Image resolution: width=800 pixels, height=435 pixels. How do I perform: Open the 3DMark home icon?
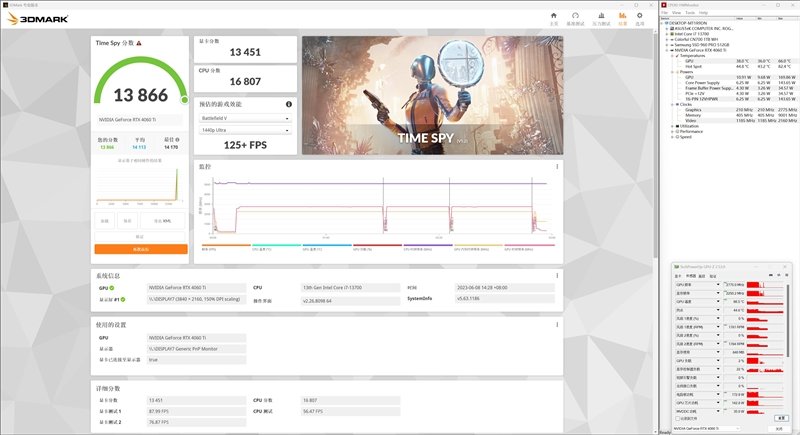(554, 16)
